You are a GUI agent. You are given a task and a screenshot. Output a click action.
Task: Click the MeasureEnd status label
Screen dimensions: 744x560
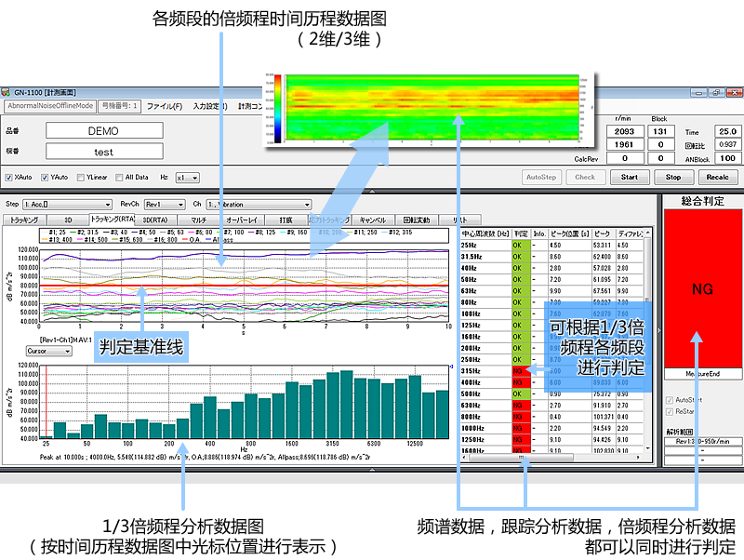point(703,374)
